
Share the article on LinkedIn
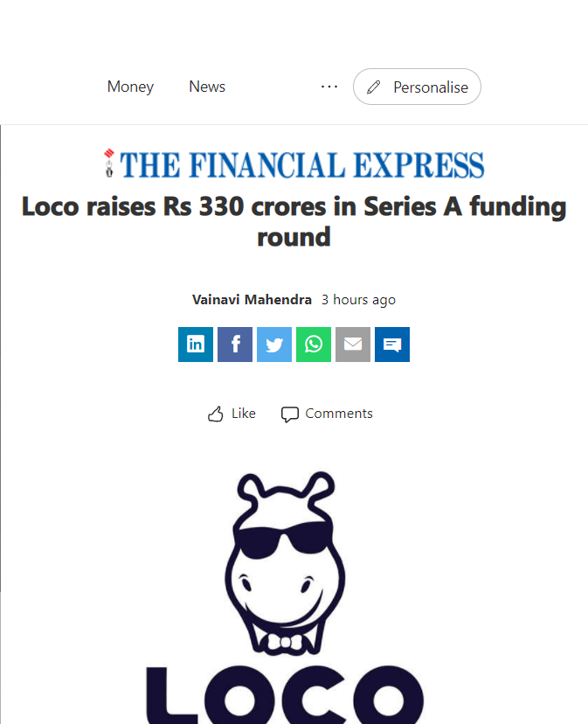pyautogui.click(x=195, y=344)
